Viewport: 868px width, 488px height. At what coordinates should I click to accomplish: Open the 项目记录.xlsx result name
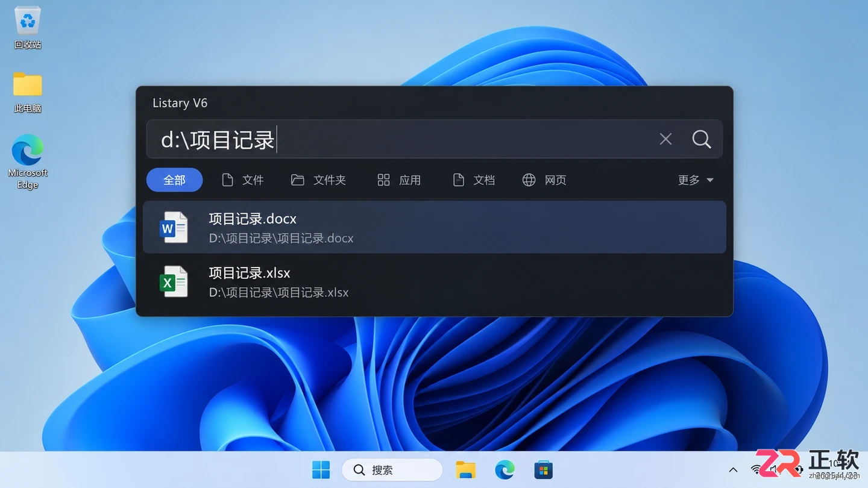pos(250,273)
